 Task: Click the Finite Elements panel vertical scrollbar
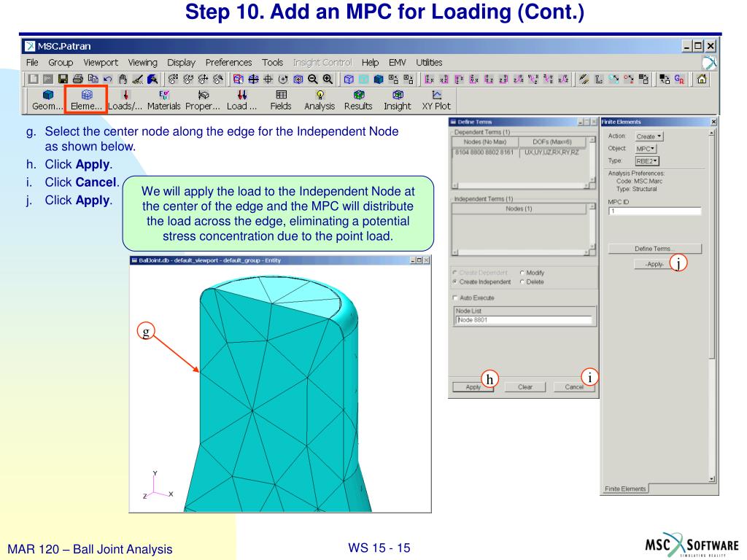coord(712,306)
